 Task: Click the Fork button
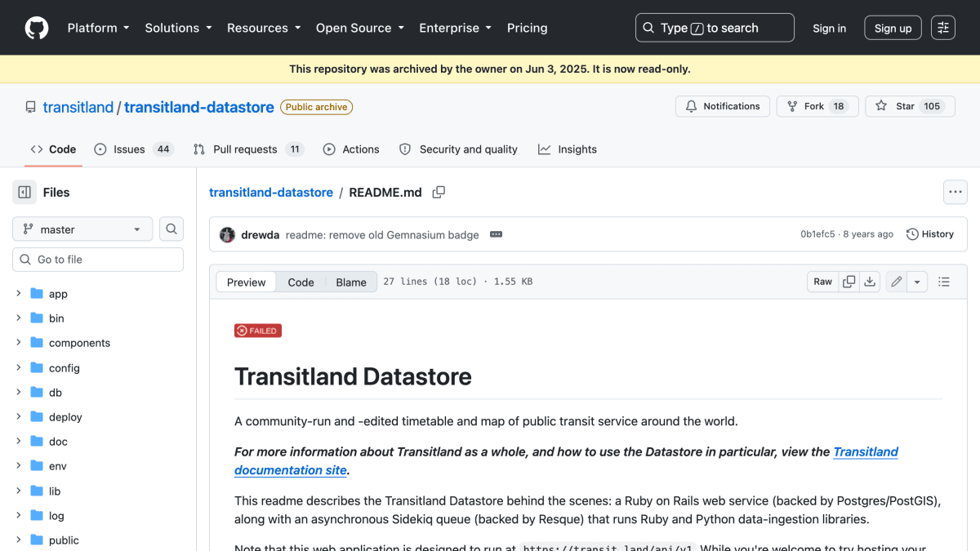817,106
